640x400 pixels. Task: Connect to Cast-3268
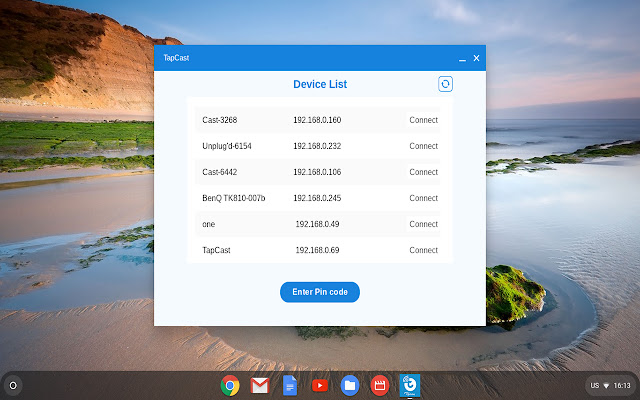click(423, 120)
